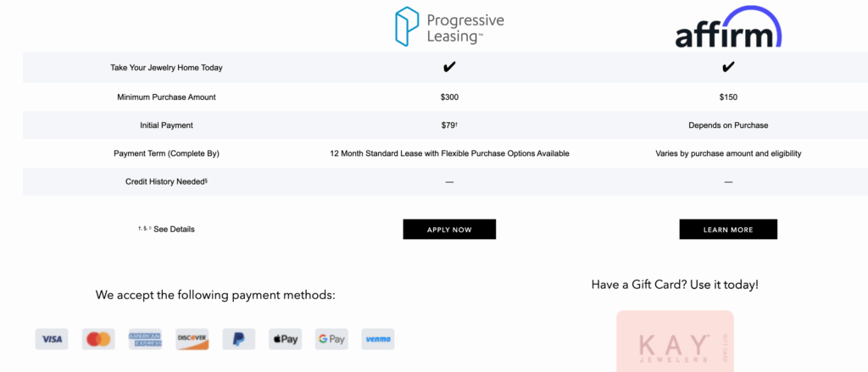
Task: Click the Progressive Leasing checkmark for Take Home Today
Action: click(449, 67)
